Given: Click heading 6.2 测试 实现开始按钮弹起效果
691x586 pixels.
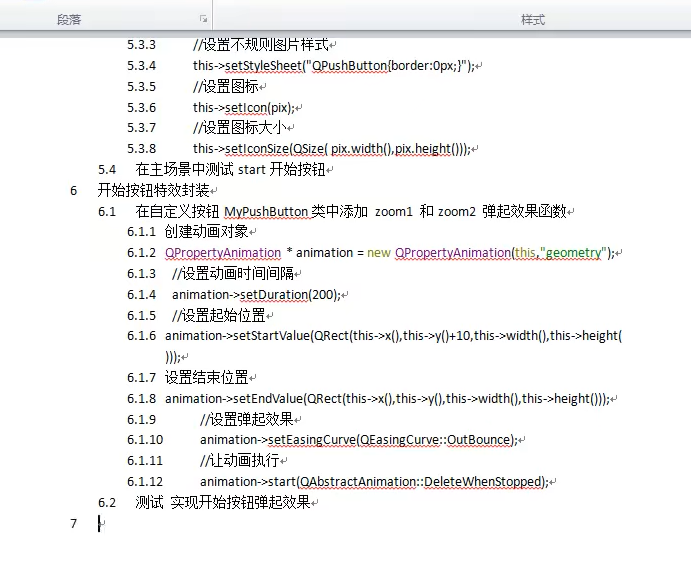Looking at the screenshot, I should click(223, 502).
